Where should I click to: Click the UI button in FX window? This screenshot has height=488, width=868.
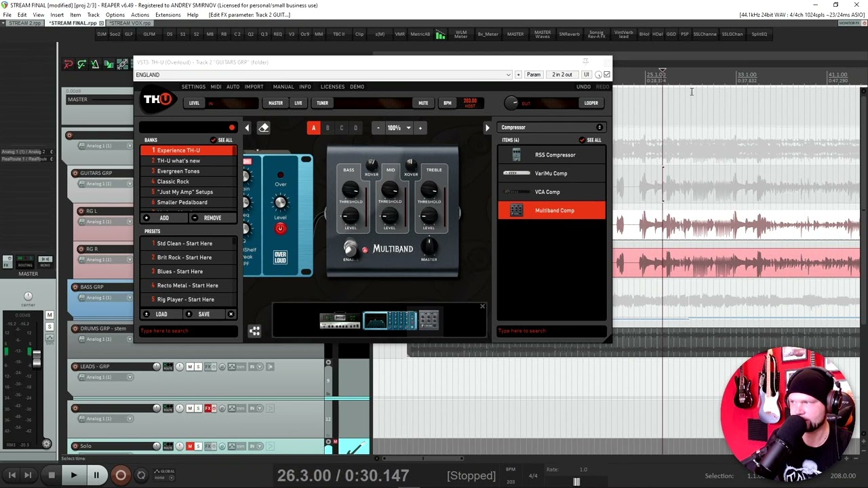tap(587, 75)
